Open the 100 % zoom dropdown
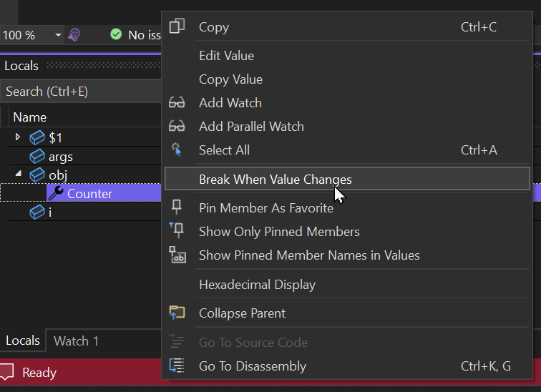The height and width of the screenshot is (392, 541). point(58,35)
